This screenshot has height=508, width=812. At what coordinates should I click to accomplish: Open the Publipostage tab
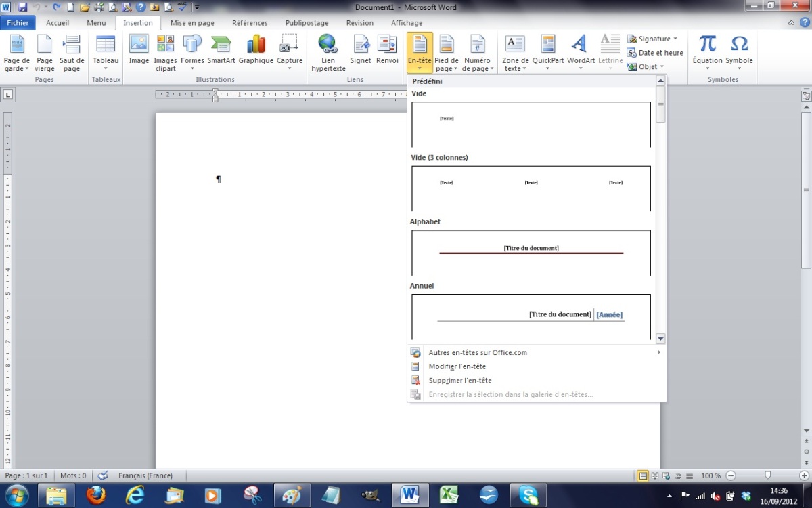click(x=307, y=23)
